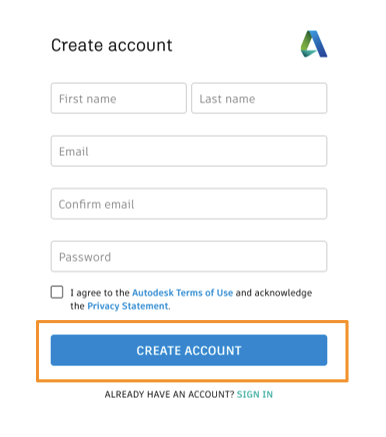Submit with the CREATE ACCOUNT button

189,350
